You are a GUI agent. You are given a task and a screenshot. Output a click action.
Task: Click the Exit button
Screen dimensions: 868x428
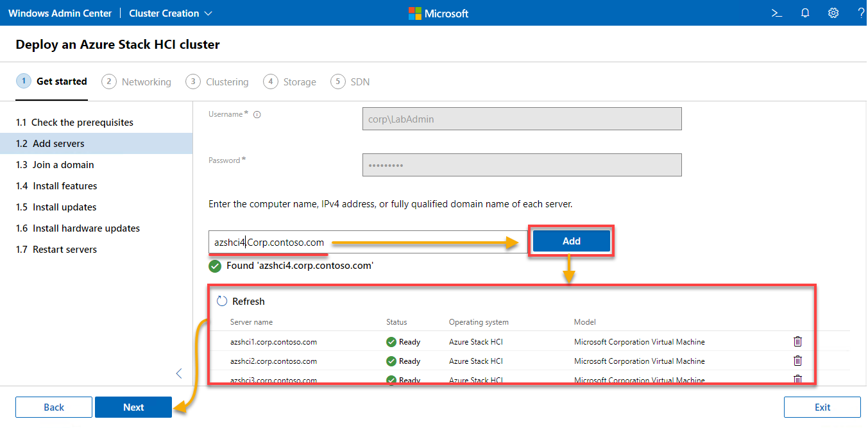click(822, 407)
